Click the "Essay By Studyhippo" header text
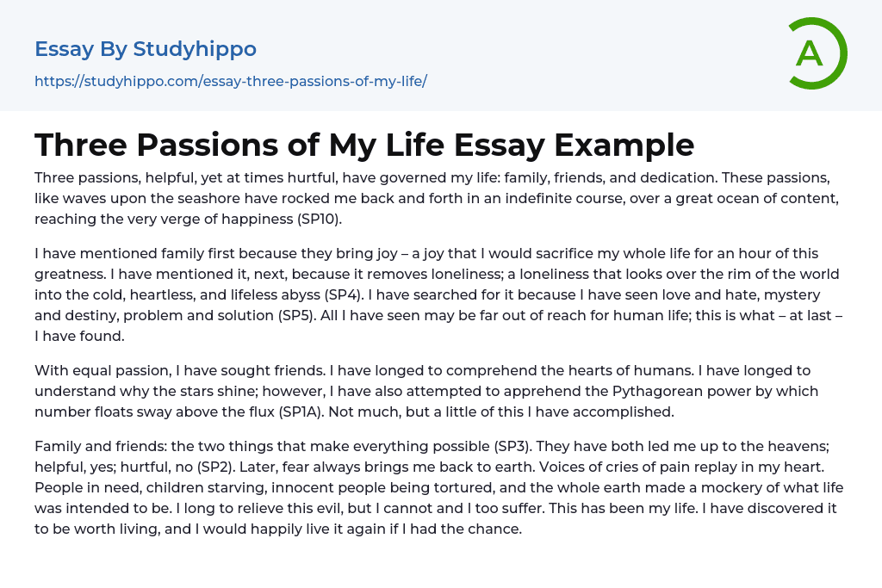882x588 pixels. [x=146, y=49]
